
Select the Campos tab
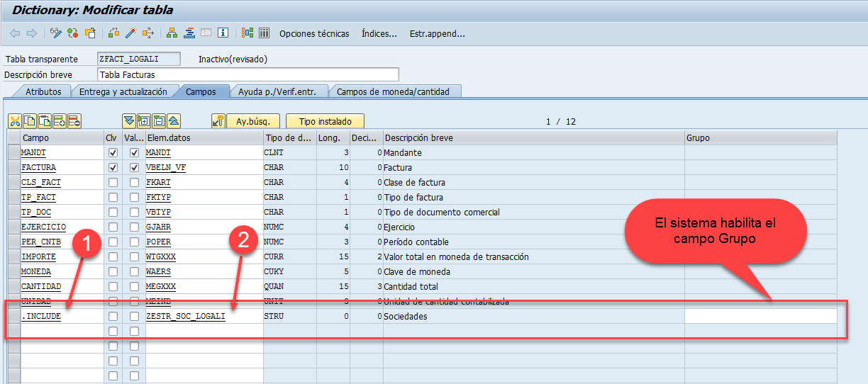(201, 91)
